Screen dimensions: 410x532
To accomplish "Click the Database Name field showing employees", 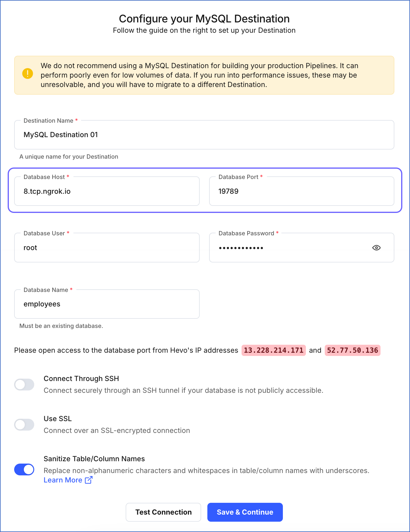I will point(107,304).
